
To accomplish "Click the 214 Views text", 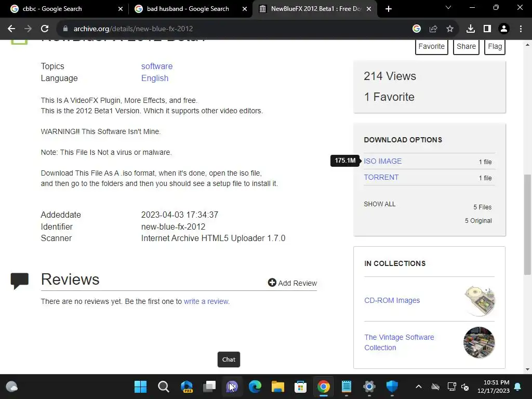I will (390, 76).
